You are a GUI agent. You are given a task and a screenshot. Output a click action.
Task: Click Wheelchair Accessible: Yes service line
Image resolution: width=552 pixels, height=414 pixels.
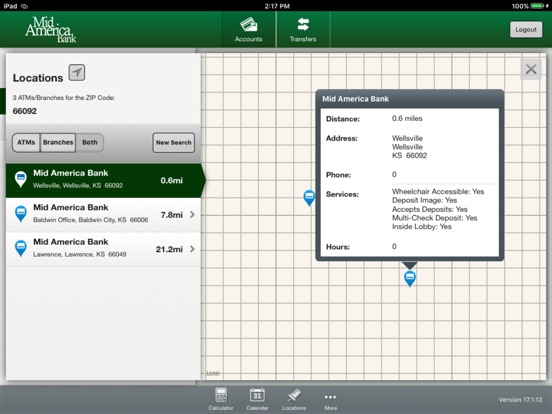[x=438, y=192]
